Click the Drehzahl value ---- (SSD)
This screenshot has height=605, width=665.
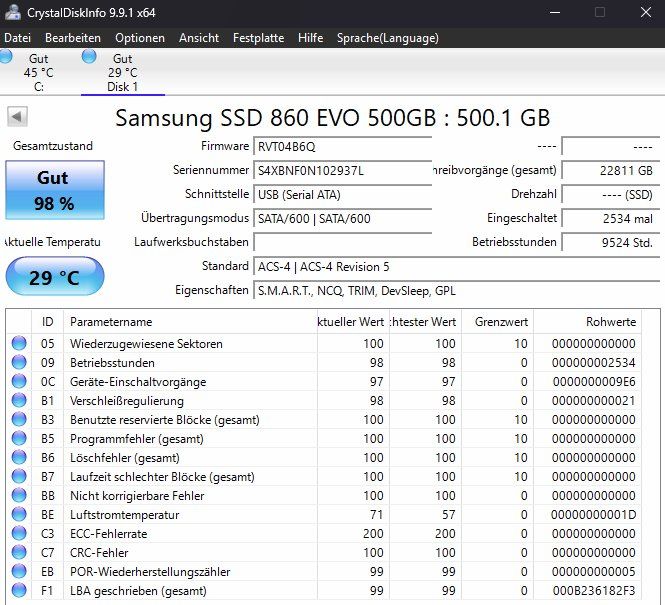[x=611, y=195]
